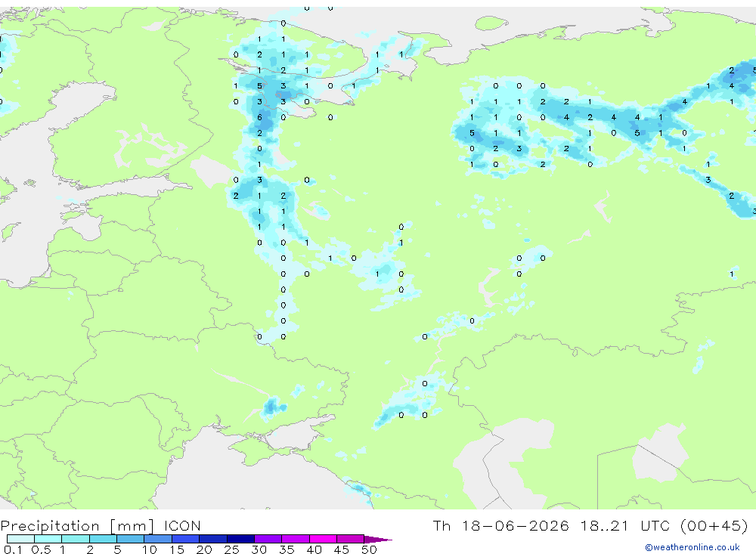The image size is (756, 554).
Task: Click the 45–50 mm dark magenta legend swatch
Action: click(351, 539)
